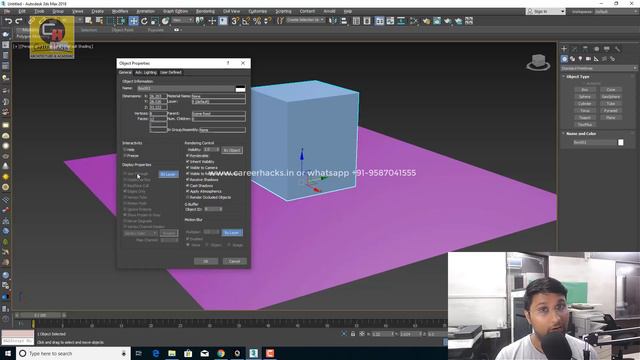Viewport: 640px width, 360px height.
Task: Uncheck the Renderable checkbox
Action: pyautogui.click(x=188, y=156)
